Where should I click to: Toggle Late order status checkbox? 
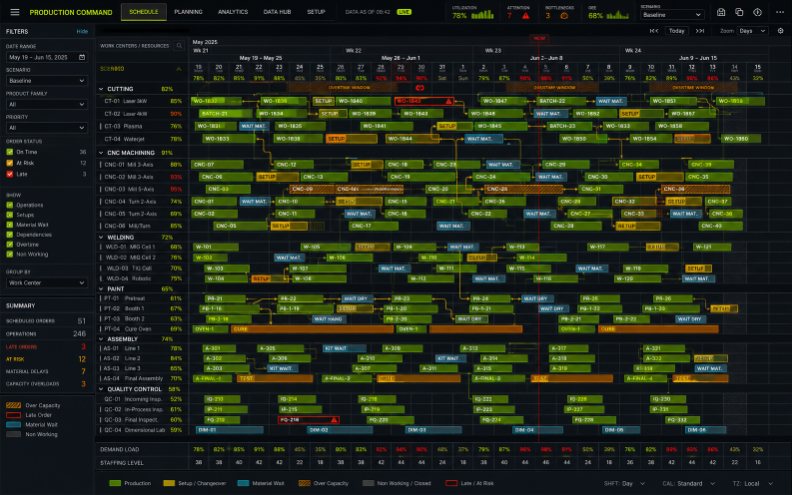(9, 174)
